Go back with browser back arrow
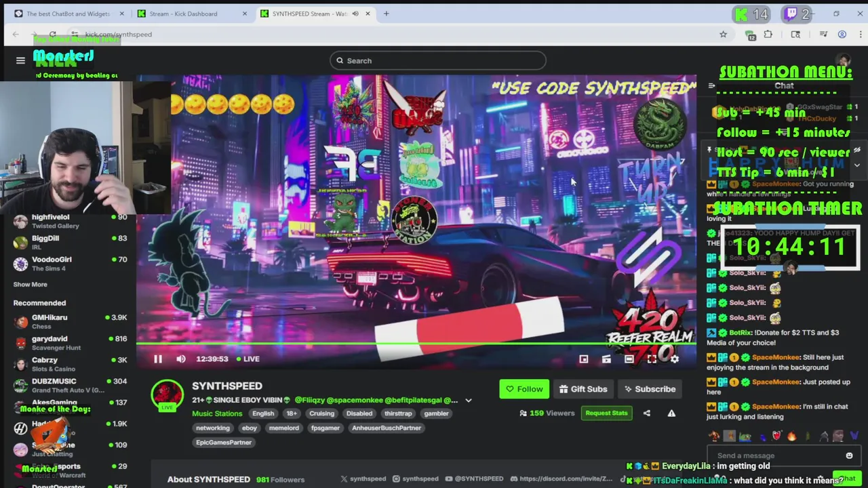868x488 pixels. (x=16, y=34)
